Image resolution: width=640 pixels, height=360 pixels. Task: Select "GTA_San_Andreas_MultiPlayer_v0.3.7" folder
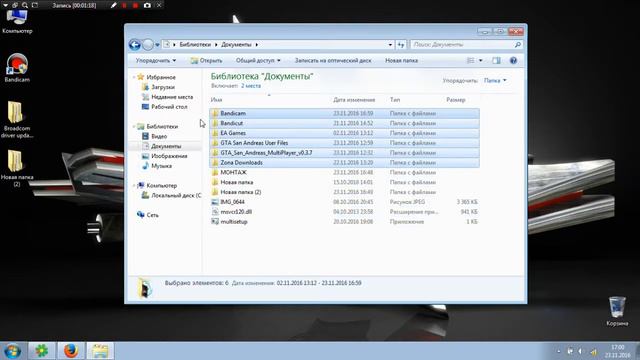[x=344, y=153]
